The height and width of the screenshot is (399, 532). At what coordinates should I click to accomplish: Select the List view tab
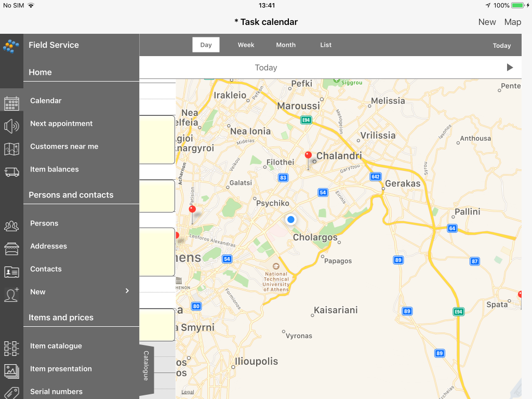pos(326,45)
